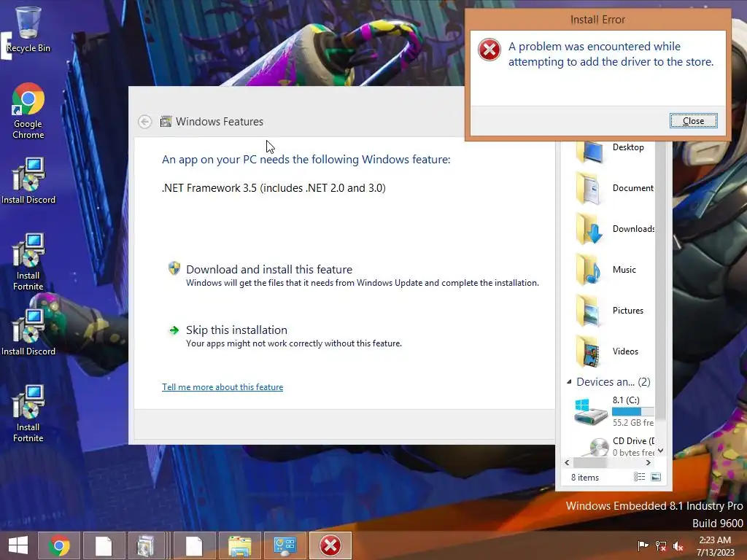Screen dimensions: 747x560
Task: Open File Explorer from the taskbar
Action: point(239,545)
